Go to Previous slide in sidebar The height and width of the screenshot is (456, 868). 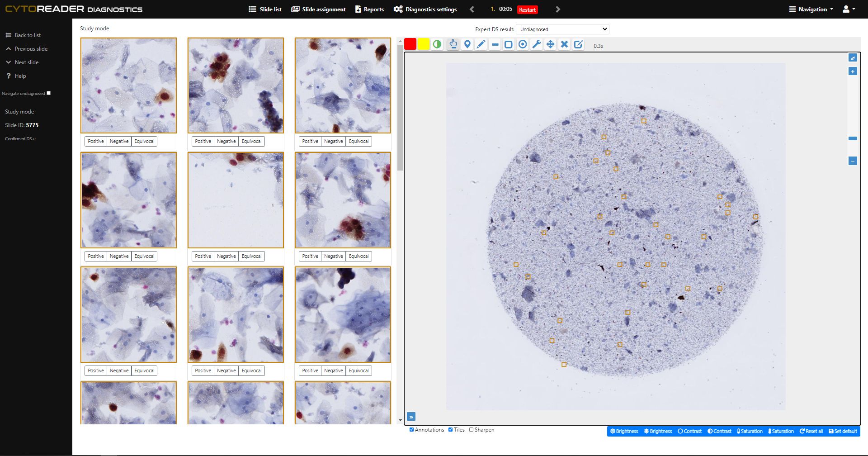26,49
